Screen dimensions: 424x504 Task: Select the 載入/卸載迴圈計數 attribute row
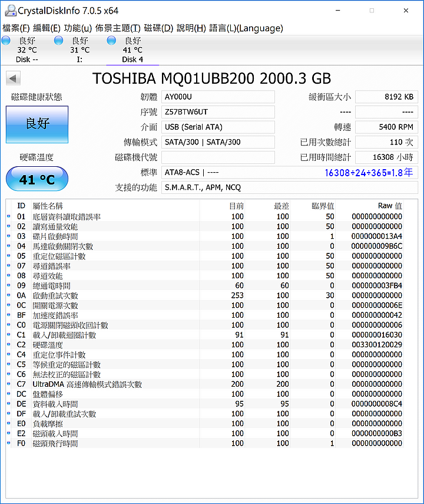204,335
